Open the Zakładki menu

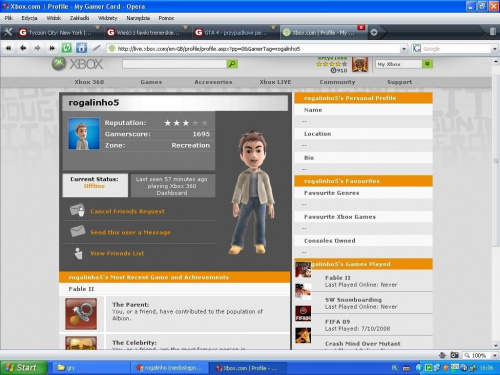coord(79,18)
